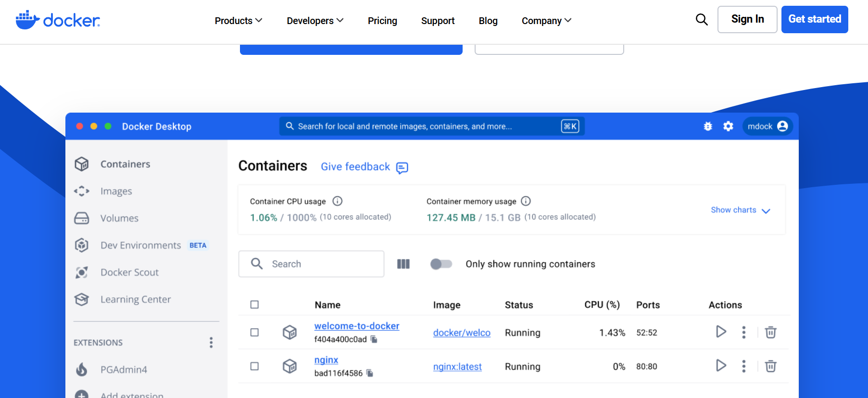
Task: Check the nginx row checkbox
Action: point(254,366)
